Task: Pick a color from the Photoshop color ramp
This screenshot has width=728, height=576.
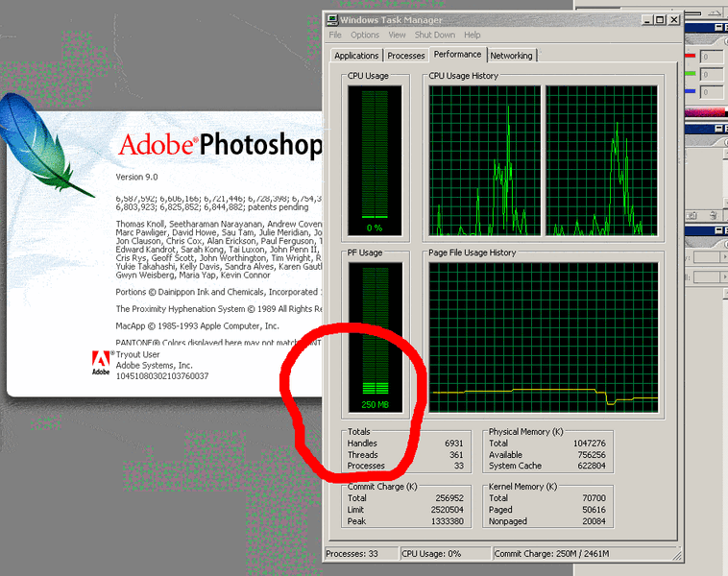Action: pos(705,112)
